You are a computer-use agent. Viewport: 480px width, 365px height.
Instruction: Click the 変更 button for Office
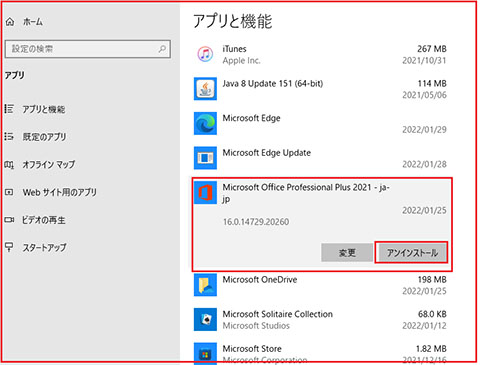tap(347, 253)
